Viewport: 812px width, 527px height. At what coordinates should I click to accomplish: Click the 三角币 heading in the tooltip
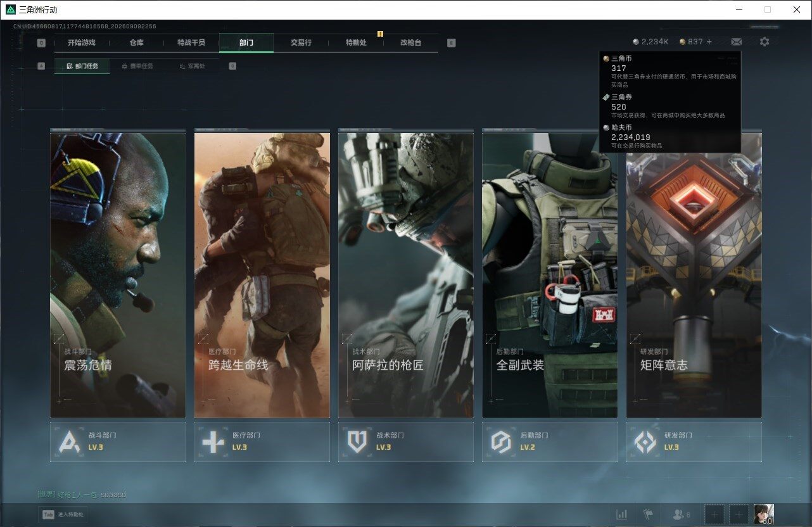[621, 58]
